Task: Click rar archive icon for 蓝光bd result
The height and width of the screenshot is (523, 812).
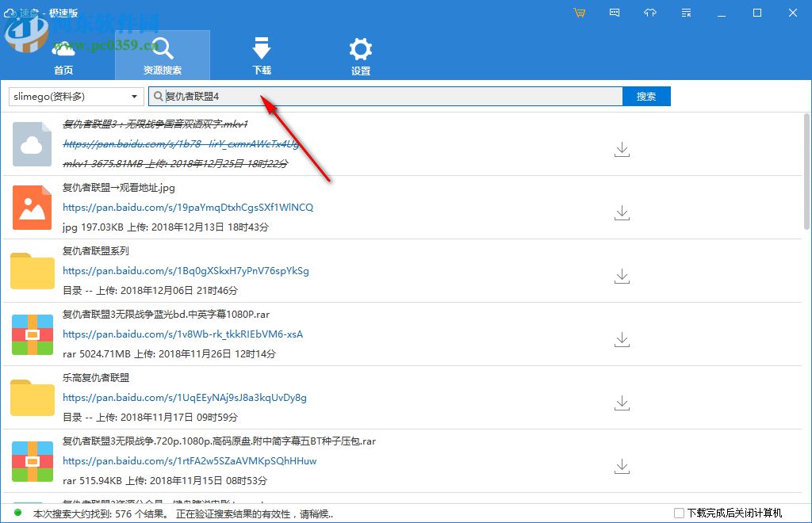Action: pos(32,334)
